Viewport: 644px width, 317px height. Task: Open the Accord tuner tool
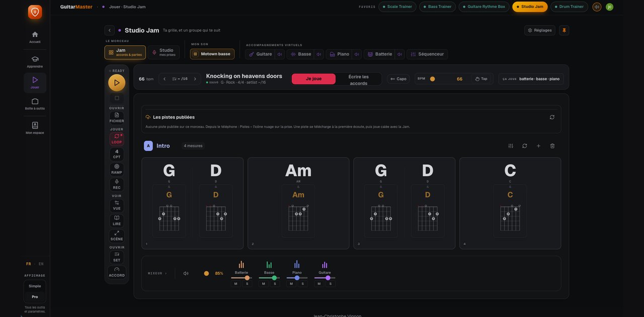pyautogui.click(x=117, y=272)
